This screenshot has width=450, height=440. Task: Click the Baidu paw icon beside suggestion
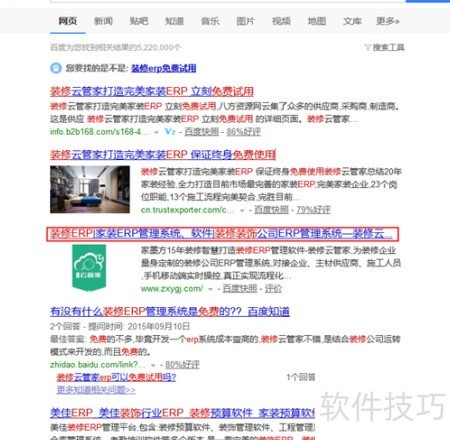(x=56, y=68)
